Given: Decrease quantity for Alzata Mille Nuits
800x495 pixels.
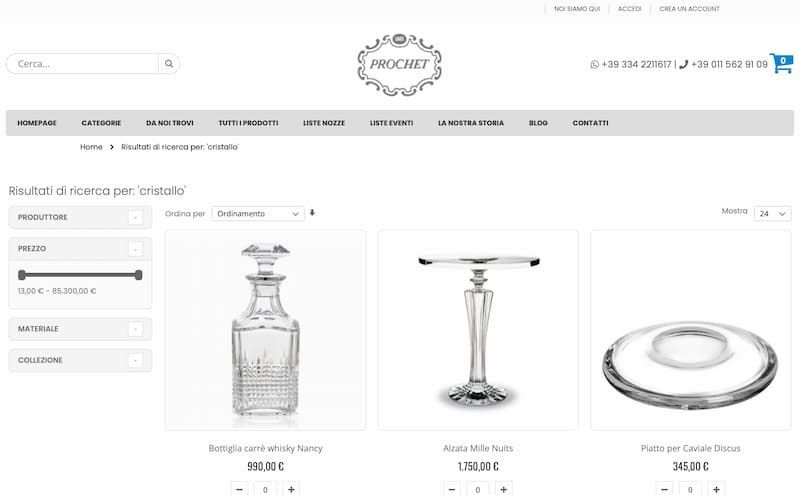Looking at the screenshot, I should coord(452,489).
